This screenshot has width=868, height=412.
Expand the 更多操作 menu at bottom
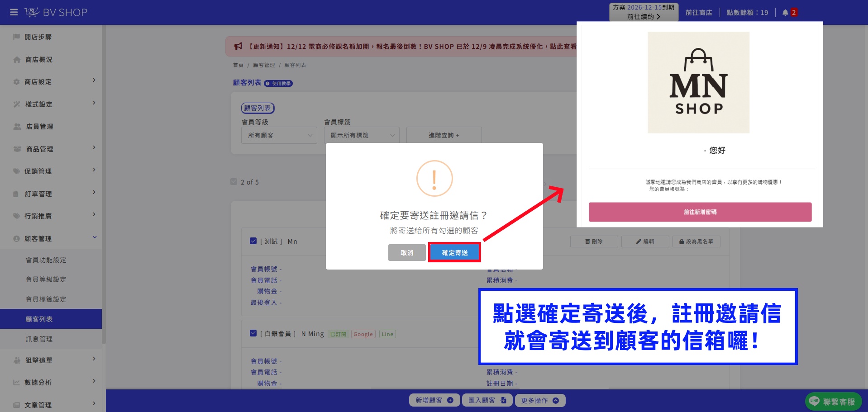[x=540, y=400]
